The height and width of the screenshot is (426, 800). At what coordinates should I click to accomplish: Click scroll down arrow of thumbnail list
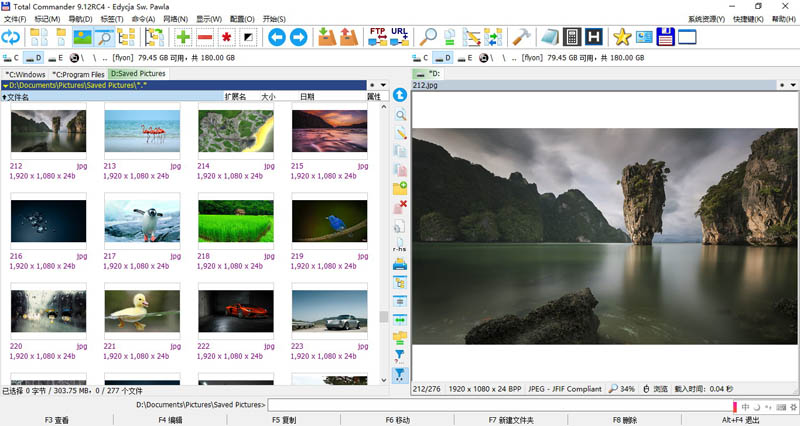384,380
